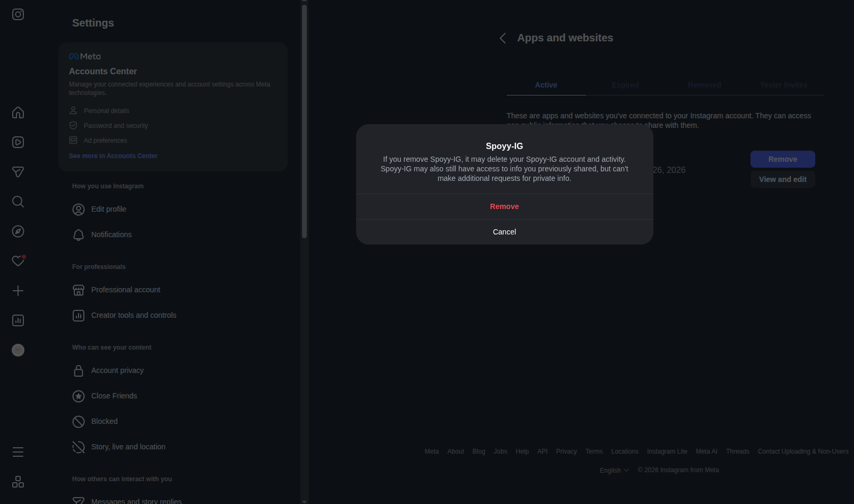Viewport: 854px width, 504px height.
Task: Click the About footer link
Action: click(455, 451)
